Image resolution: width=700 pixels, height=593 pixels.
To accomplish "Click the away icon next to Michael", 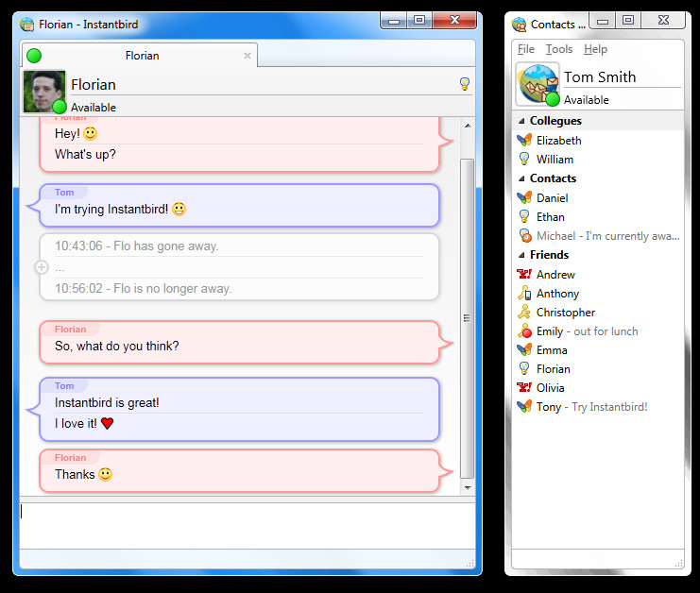I will tap(525, 235).
